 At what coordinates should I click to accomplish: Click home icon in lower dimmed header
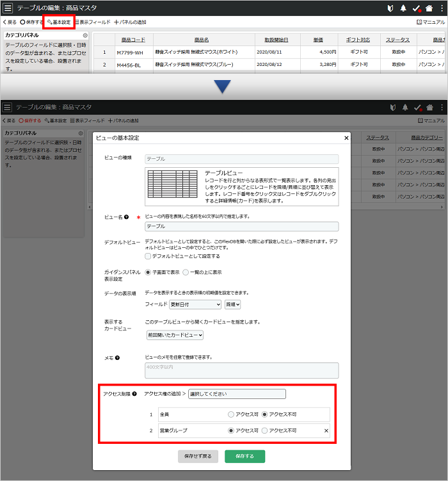(x=429, y=108)
